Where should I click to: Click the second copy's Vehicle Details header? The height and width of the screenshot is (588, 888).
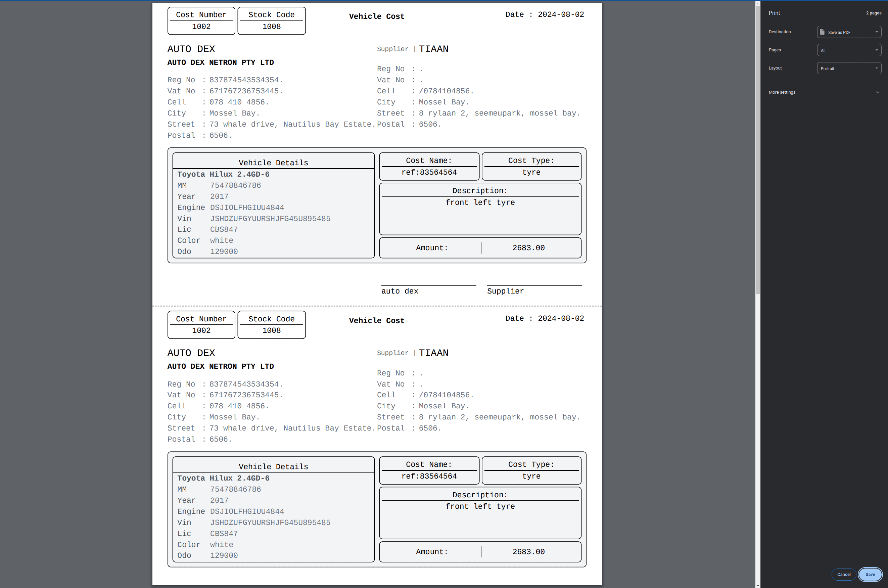tap(273, 467)
